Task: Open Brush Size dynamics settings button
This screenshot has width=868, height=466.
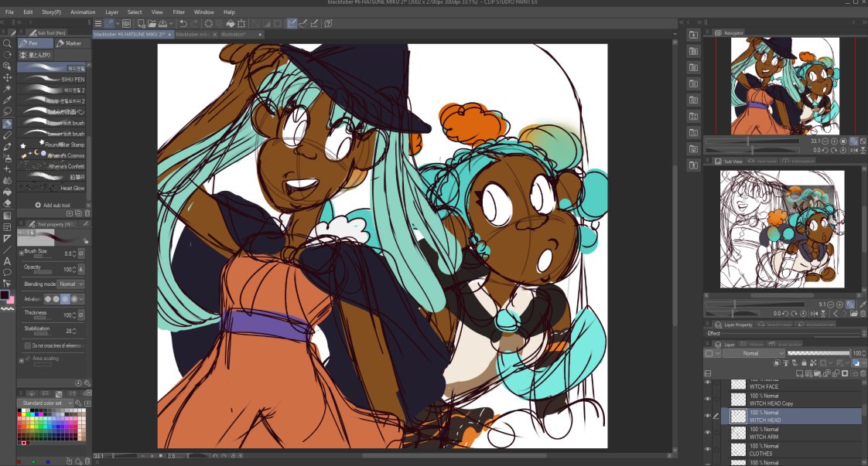Action: coord(80,253)
